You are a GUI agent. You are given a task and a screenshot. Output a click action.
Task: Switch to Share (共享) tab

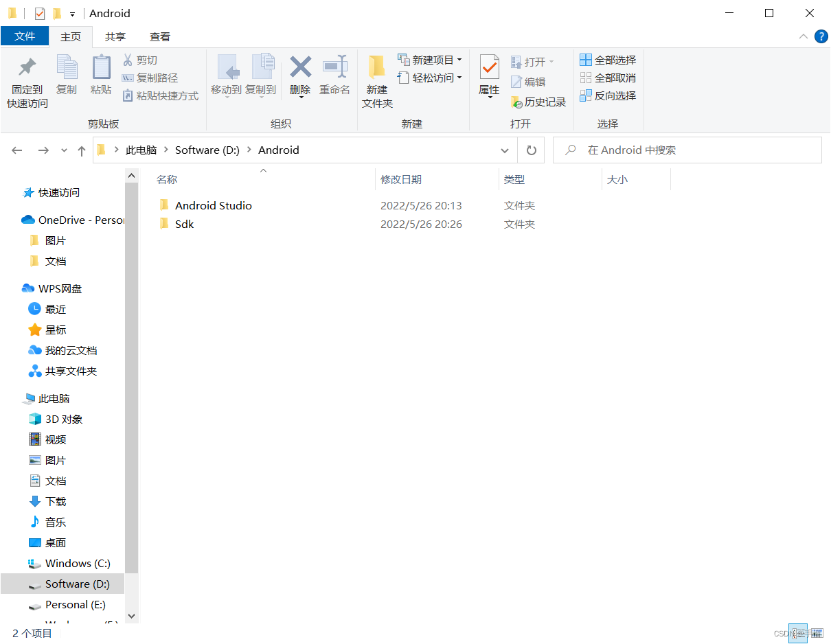(115, 37)
